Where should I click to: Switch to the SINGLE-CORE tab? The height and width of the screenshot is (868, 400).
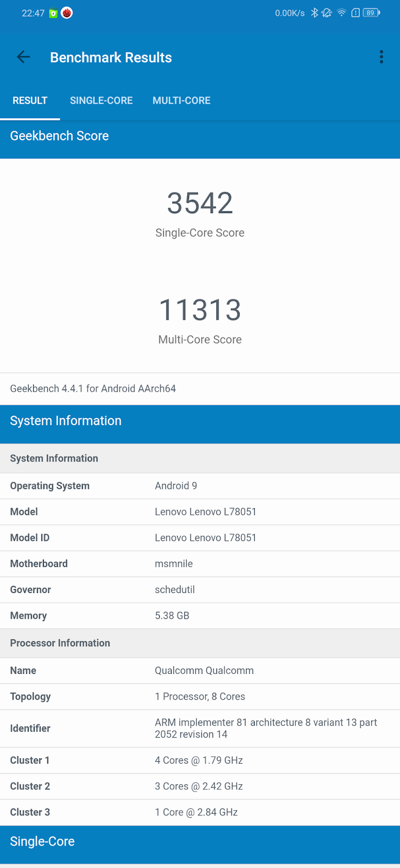(x=101, y=100)
